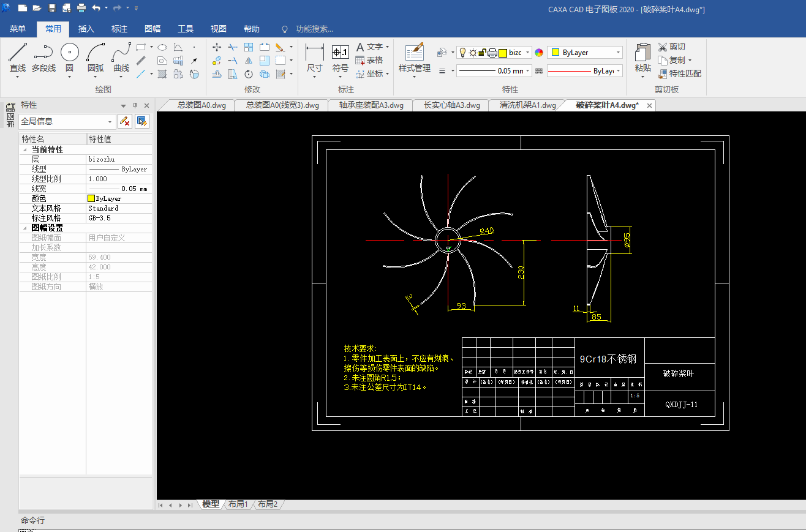Click the 功能搜索 search field
806x532 pixels.
point(314,29)
